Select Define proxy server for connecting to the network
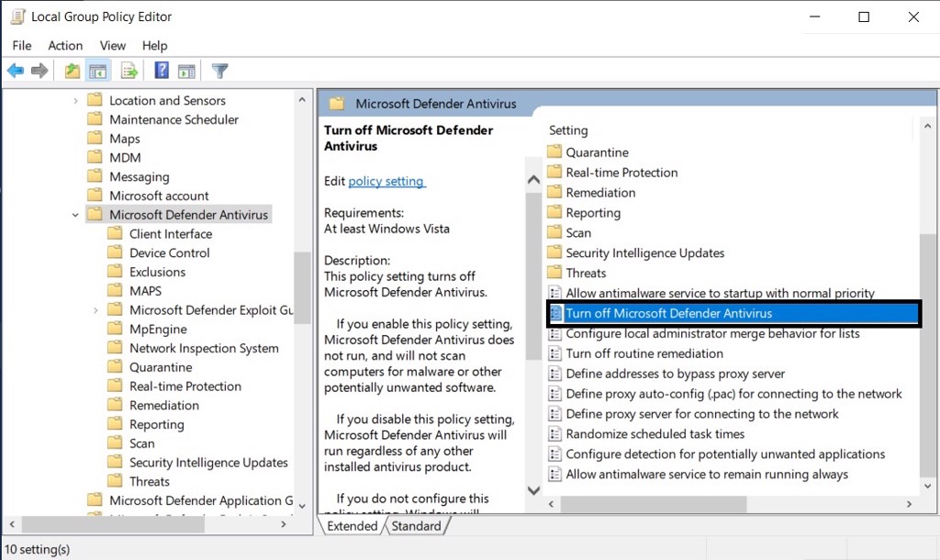Viewport: 940px width, 560px height. point(702,414)
